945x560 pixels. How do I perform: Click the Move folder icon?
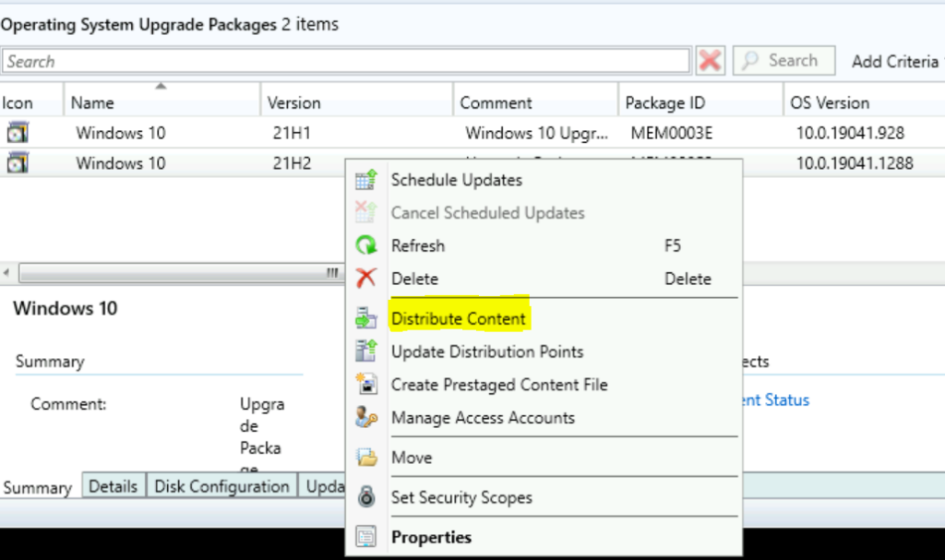365,457
